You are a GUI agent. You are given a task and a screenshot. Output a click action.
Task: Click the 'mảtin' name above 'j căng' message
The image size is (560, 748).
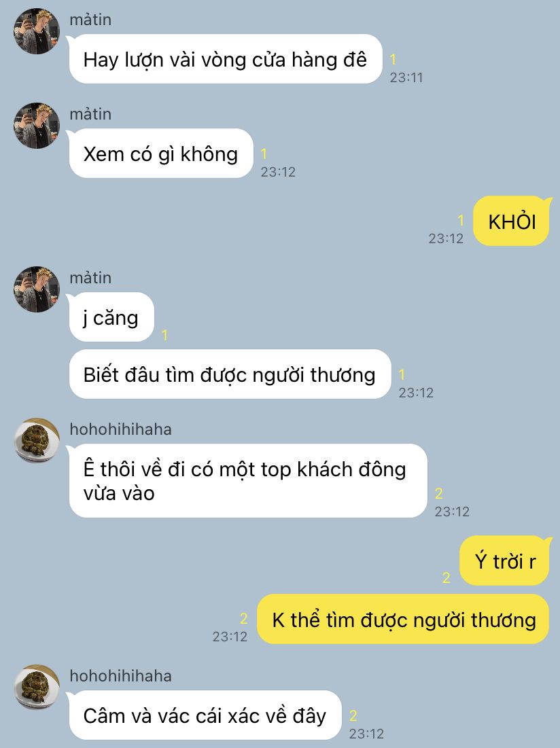tap(90, 278)
